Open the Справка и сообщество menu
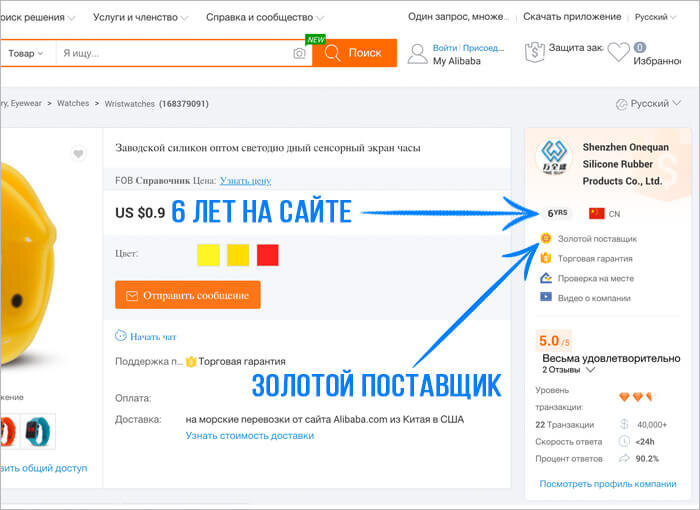This screenshot has width=700, height=510. pos(264,17)
